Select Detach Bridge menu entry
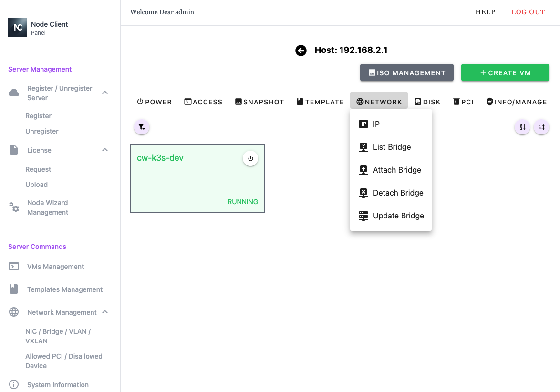 (x=398, y=193)
